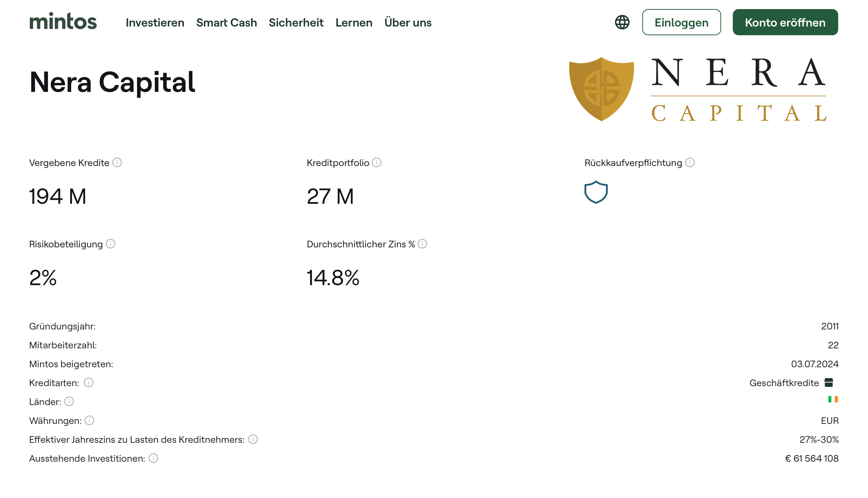Click the mintos logo in header
Image resolution: width=868 pixels, height=498 pixels.
(63, 21)
